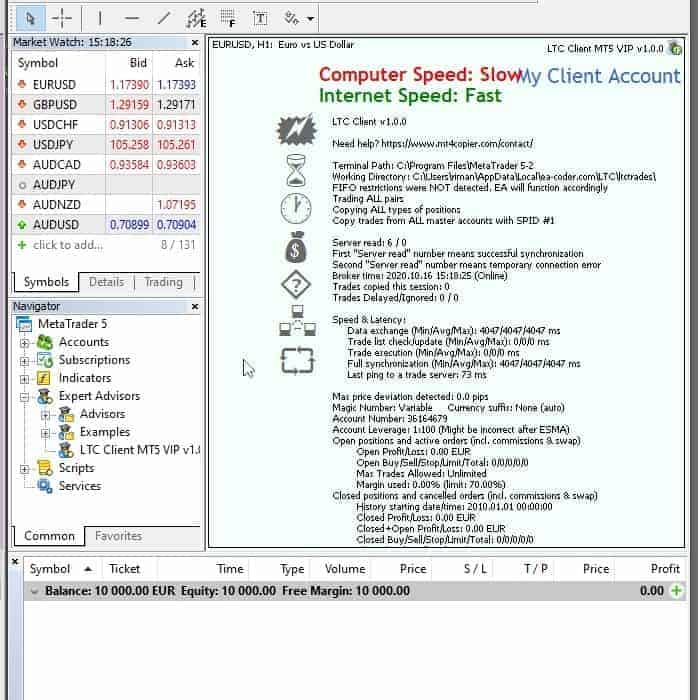Click the green plus on Balance row
This screenshot has height=700, width=698.
tap(676, 591)
